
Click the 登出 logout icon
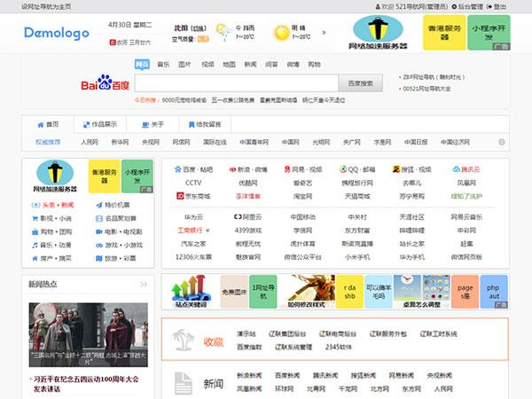[x=489, y=6]
